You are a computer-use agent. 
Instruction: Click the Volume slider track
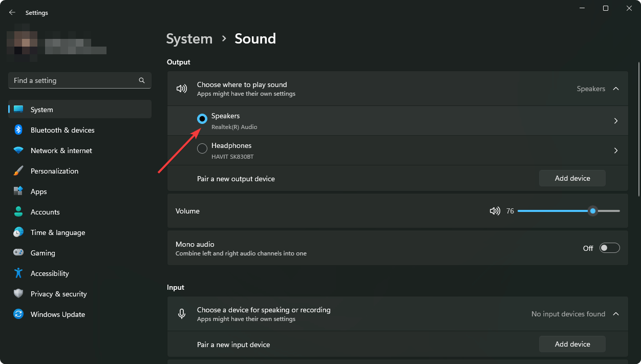pos(553,211)
